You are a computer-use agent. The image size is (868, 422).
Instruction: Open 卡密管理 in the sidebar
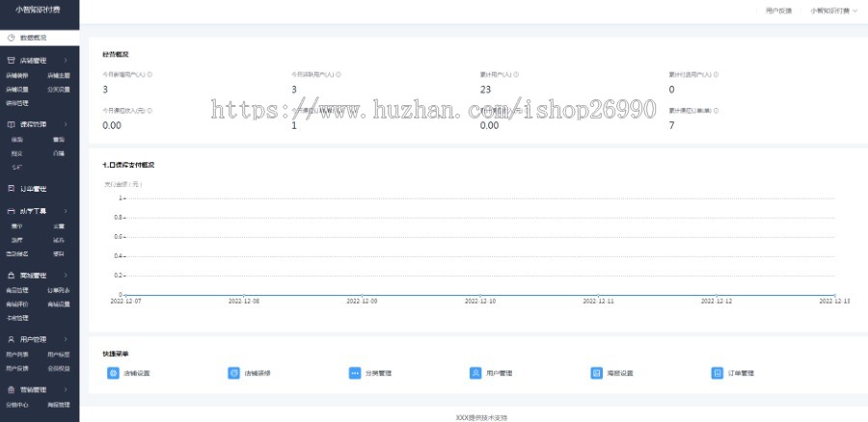click(x=16, y=318)
